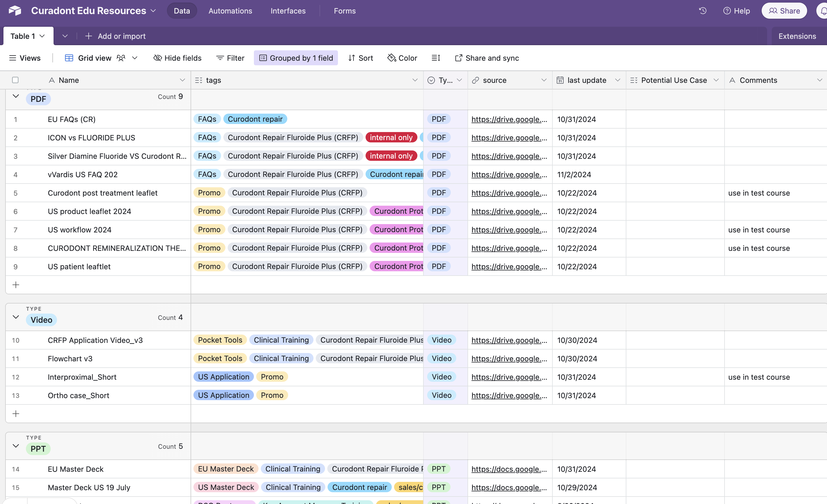Open the Color paint bucket tool
Screen dimensions: 827x504
coord(391,58)
